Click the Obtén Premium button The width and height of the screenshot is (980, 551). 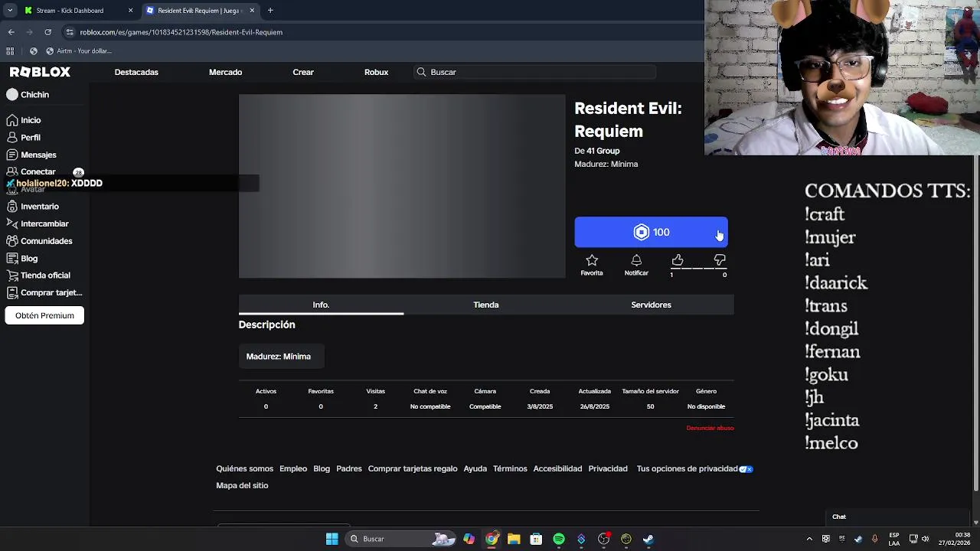click(44, 315)
